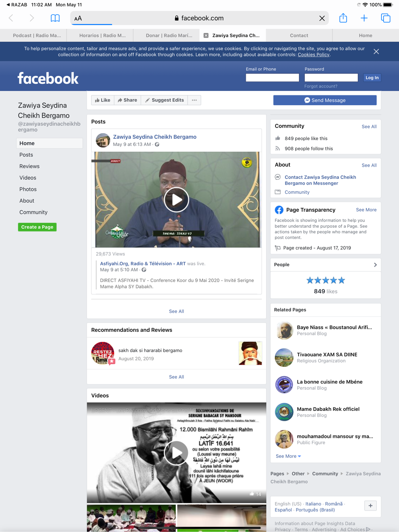This screenshot has height=532, width=399.
Task: Expand the People section chevron
Action: (x=375, y=265)
